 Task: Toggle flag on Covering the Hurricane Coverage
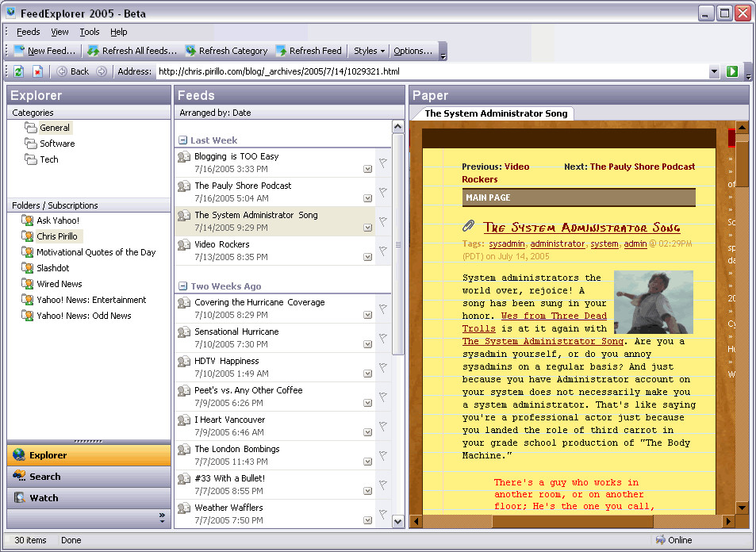pyautogui.click(x=383, y=309)
